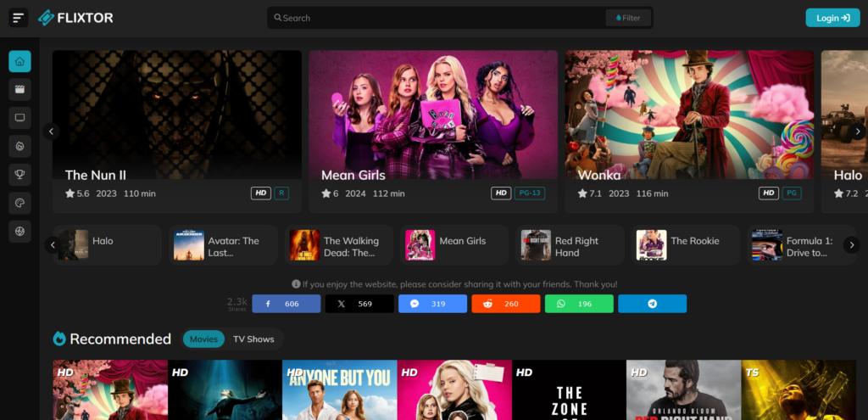This screenshot has width=868, height=420.
Task: Click the Login button
Action: (832, 18)
